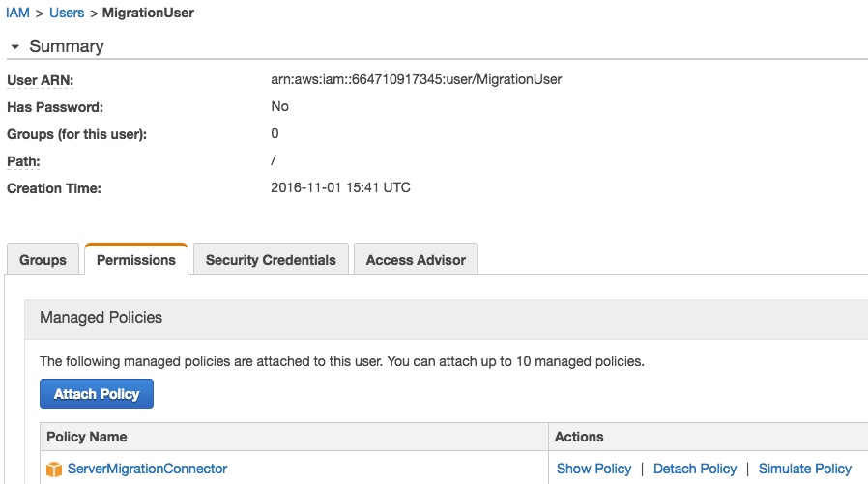Go to IAM breadcrumb link
This screenshot has width=868, height=484.
17,14
